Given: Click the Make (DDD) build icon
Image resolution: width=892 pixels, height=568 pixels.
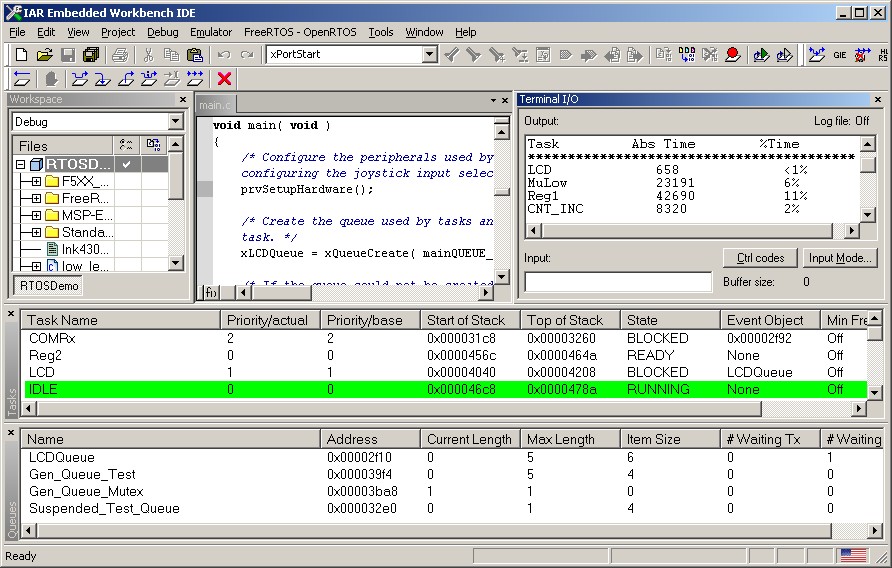Looking at the screenshot, I should (687, 55).
